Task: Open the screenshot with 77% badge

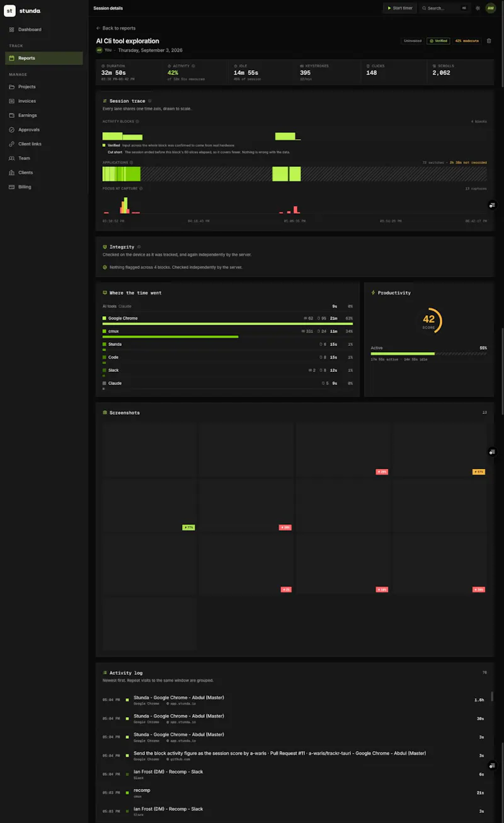Action: (x=150, y=505)
